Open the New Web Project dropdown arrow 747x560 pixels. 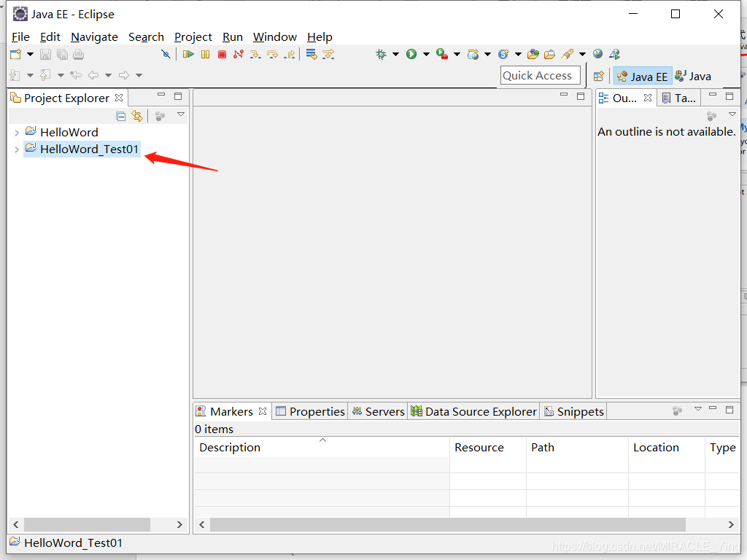coord(487,54)
